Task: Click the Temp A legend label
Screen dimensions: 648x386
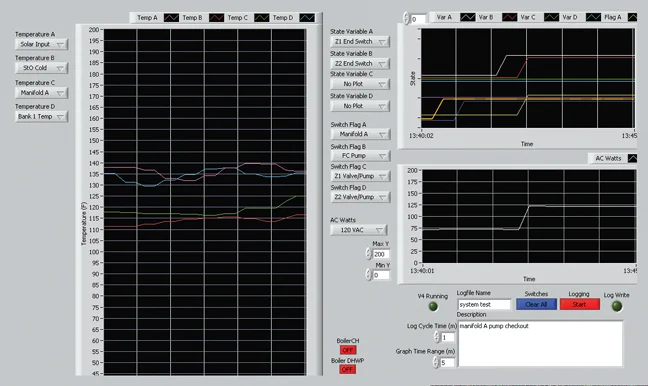Action: tap(148, 18)
